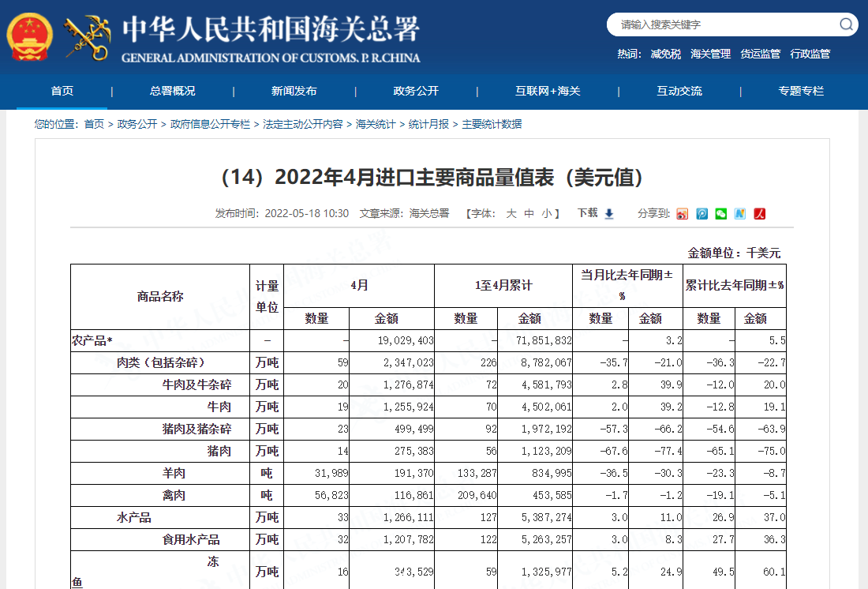The height and width of the screenshot is (589, 868).
Task: Open the 专题专栏 menu item
Action: tap(801, 91)
